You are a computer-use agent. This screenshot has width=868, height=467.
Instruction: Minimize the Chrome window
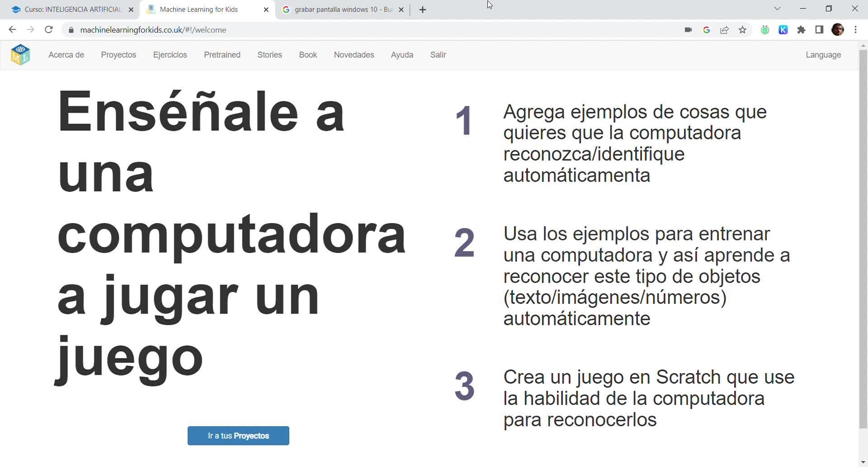pyautogui.click(x=803, y=9)
